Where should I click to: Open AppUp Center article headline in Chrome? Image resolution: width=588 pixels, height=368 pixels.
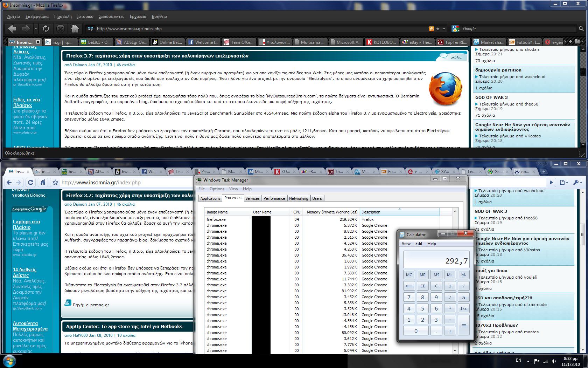point(124,326)
